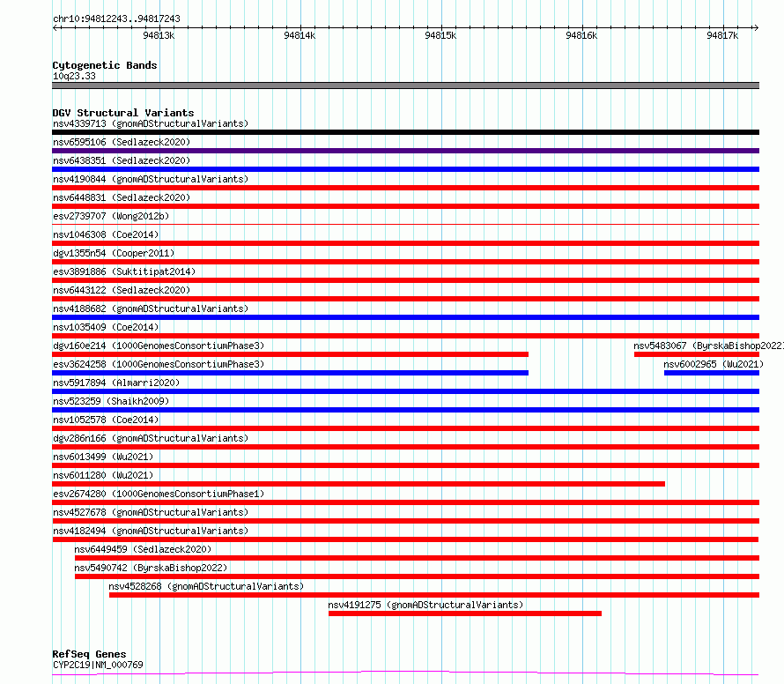Click the nsv6443122 (Sedlazeck2020) label
The image size is (784, 684).
[122, 290]
